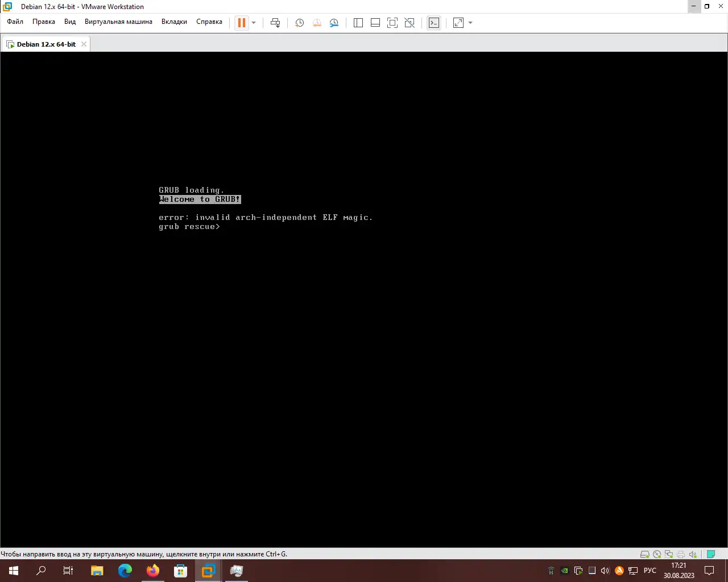Click the Send Ctrl+Alt+Del toolbar icon
Image resolution: width=728 pixels, height=582 pixels.
pyautogui.click(x=275, y=23)
